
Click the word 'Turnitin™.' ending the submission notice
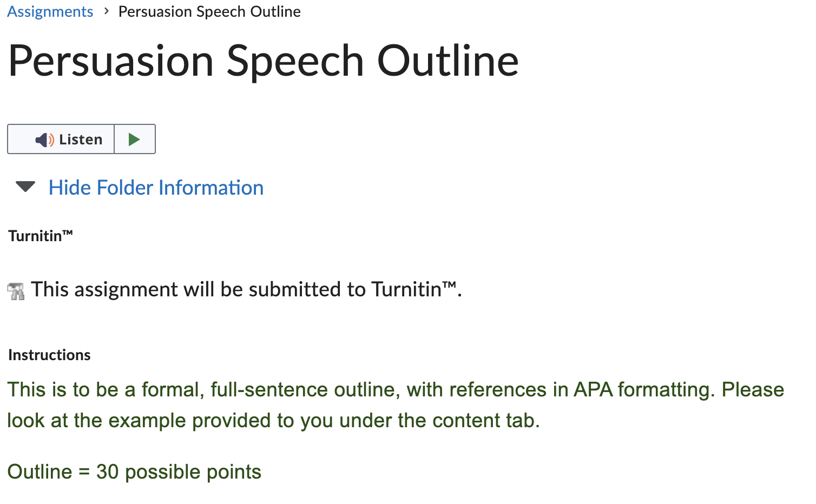pos(417,289)
